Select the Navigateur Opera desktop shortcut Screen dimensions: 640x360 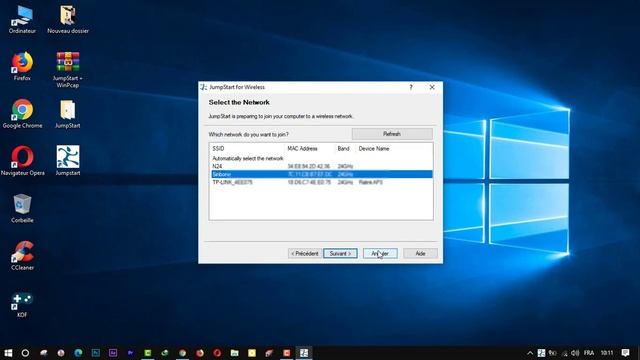coord(22,161)
